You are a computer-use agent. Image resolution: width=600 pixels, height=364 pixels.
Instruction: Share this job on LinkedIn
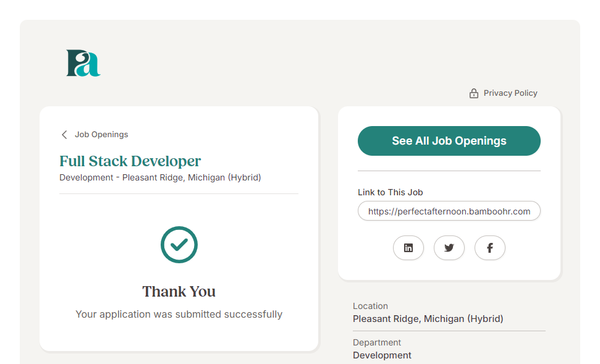408,248
